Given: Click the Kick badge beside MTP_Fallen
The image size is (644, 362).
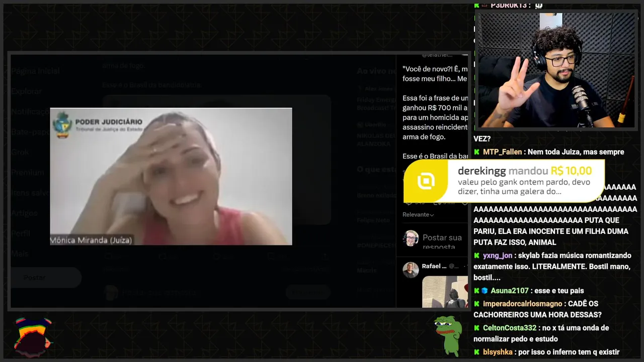Looking at the screenshot, I should (x=477, y=152).
